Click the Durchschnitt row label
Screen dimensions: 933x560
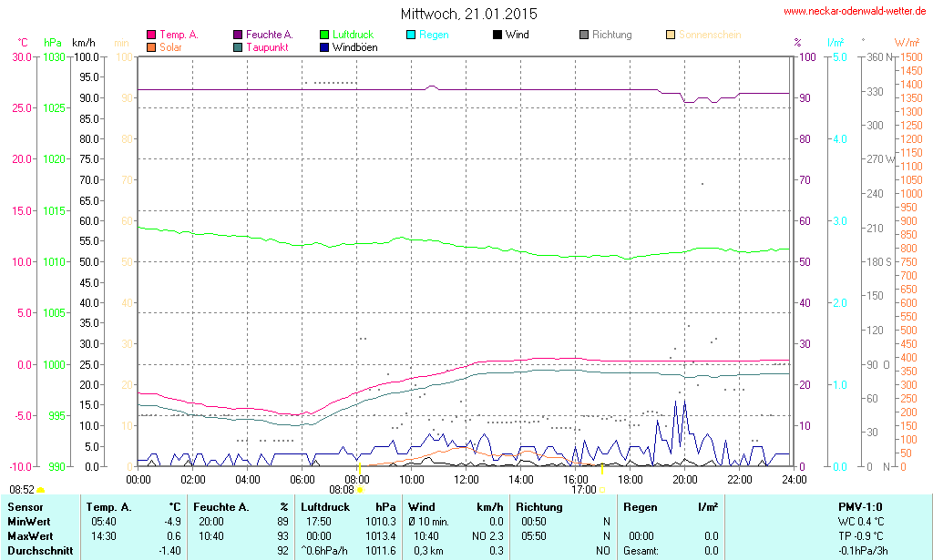(38, 550)
